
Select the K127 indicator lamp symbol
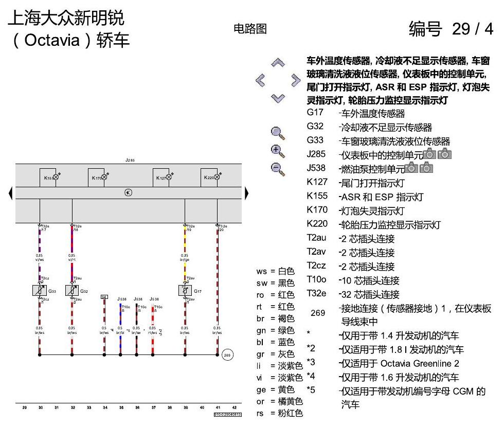click(169, 177)
